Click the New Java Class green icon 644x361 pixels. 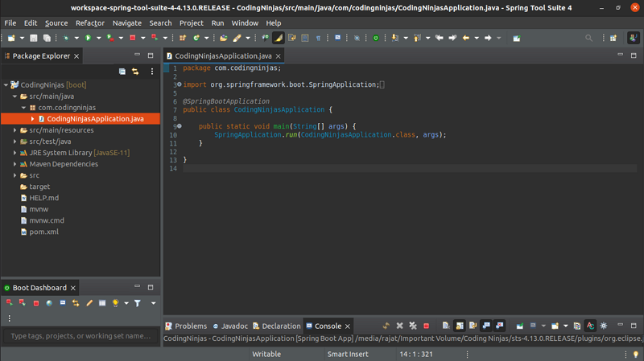(196, 38)
